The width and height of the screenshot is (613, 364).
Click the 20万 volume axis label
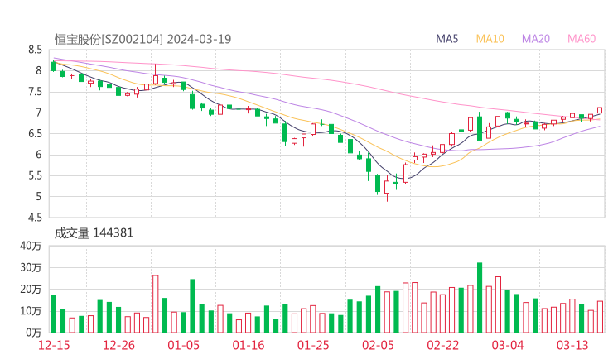tap(31, 290)
